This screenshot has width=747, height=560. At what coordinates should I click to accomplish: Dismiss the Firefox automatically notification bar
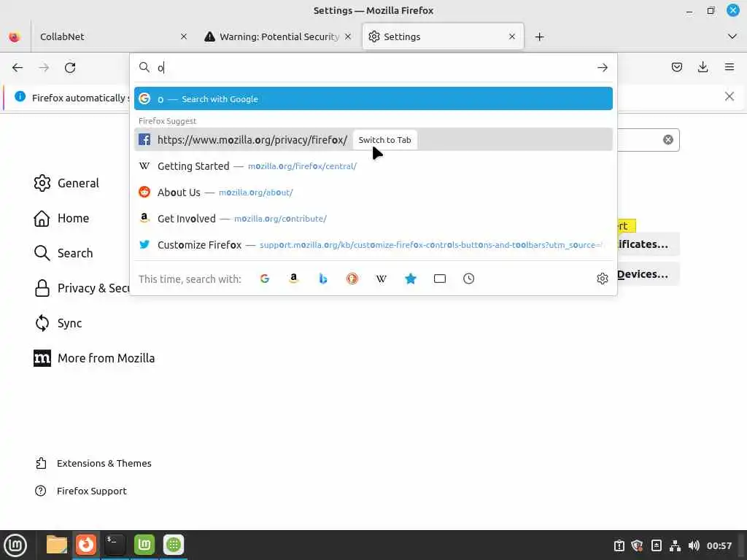coord(729,97)
